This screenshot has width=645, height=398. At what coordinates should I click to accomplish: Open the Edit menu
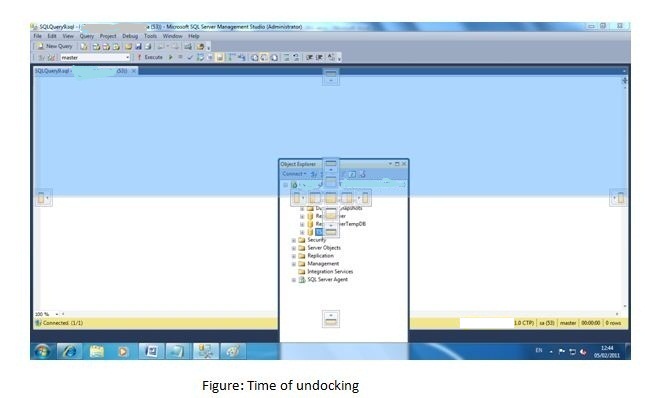point(52,36)
